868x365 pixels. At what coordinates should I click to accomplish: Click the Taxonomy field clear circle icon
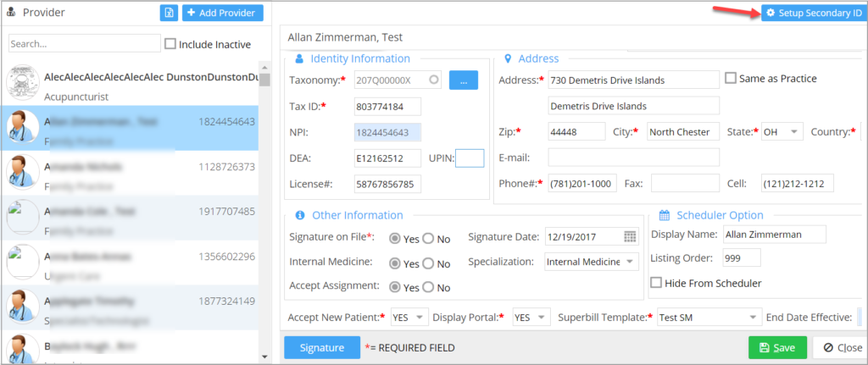point(435,80)
